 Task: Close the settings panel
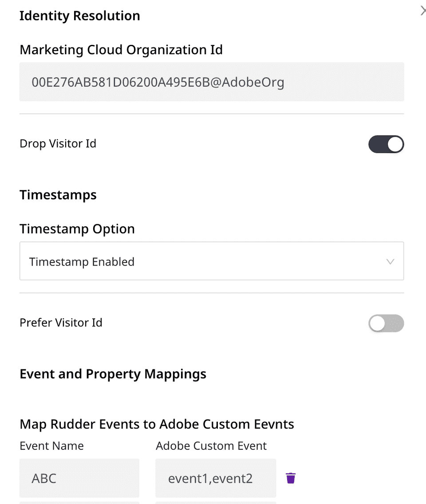pos(423,11)
